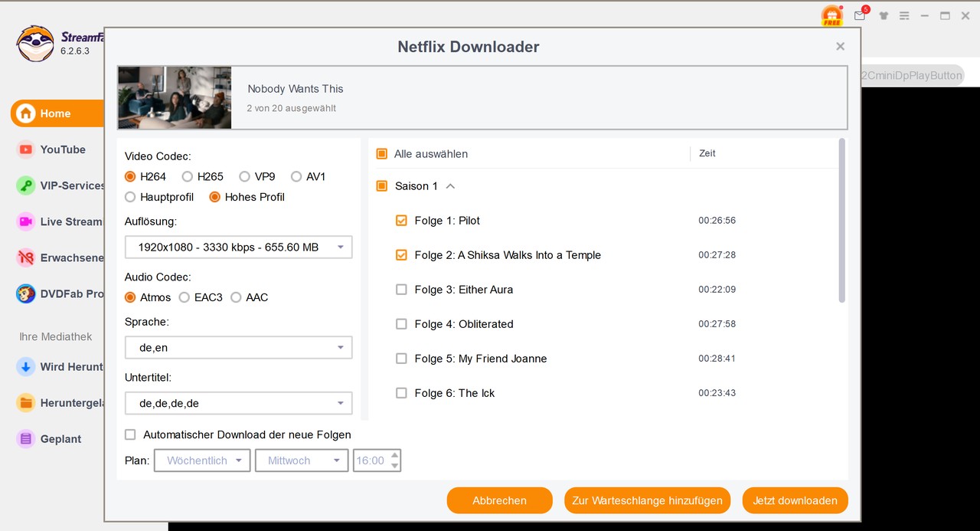980x531 pixels.
Task: Check Folge 3: Either Aura episode
Action: (x=401, y=290)
